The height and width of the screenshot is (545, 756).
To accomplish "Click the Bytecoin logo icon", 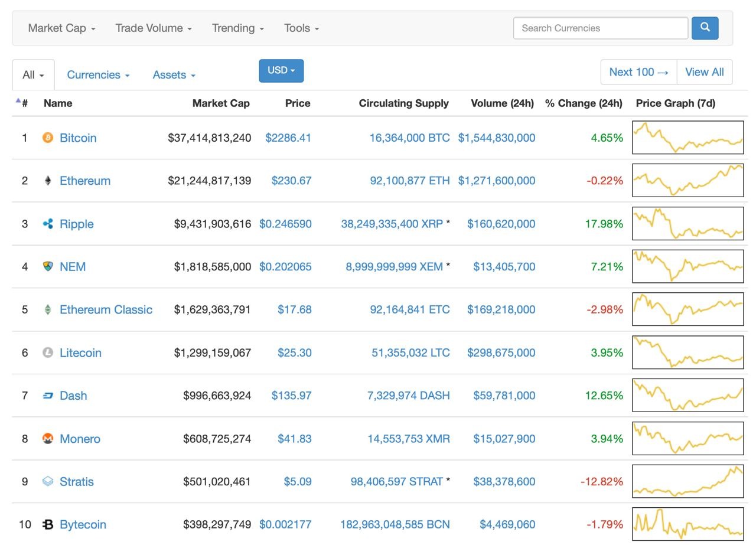I will click(x=48, y=524).
